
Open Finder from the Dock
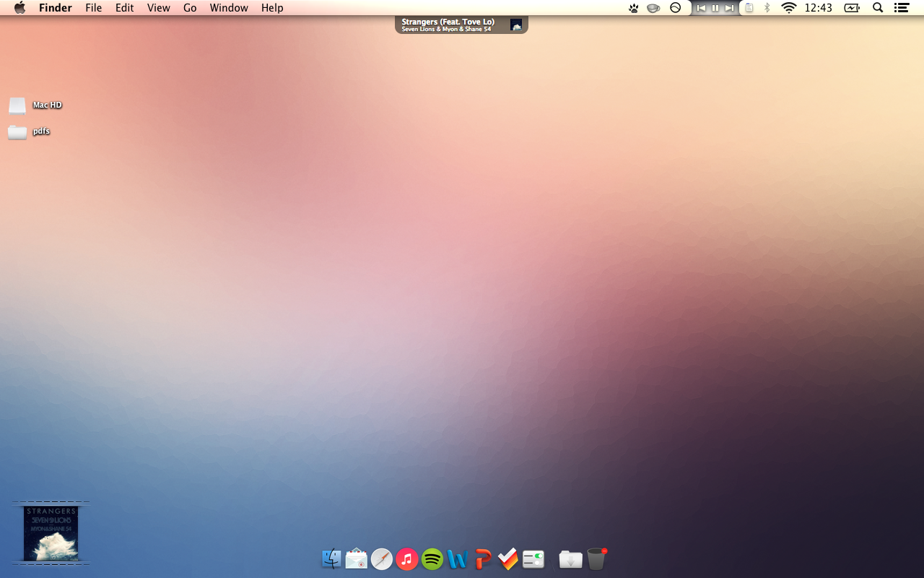pos(331,558)
